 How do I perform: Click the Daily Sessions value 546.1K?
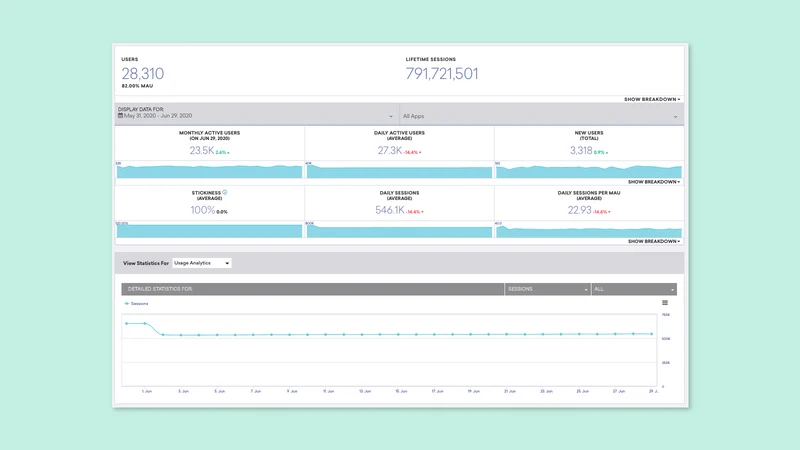(390, 210)
